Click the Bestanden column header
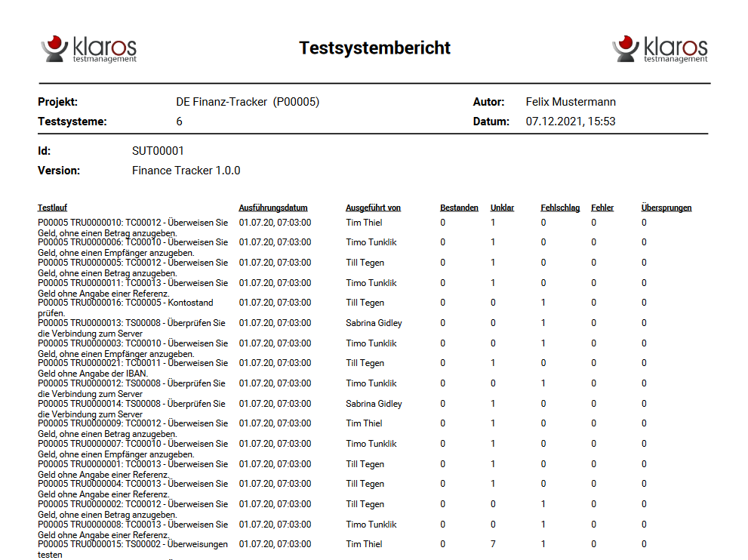Image resolution: width=748 pixels, height=560 pixels. (459, 208)
